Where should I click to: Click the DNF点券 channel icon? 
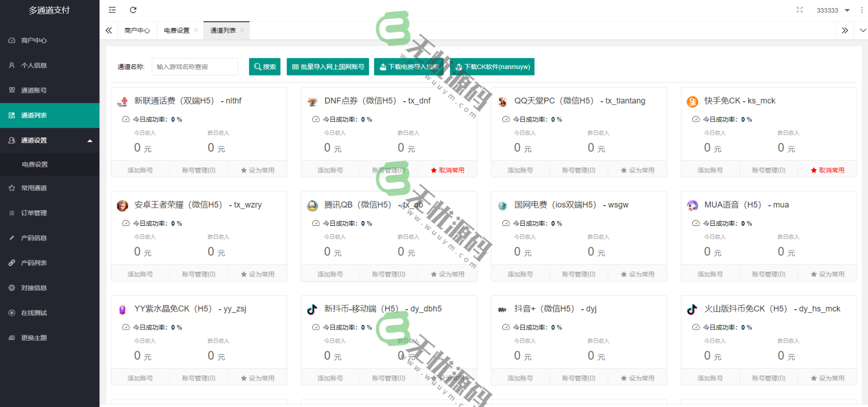pos(312,102)
